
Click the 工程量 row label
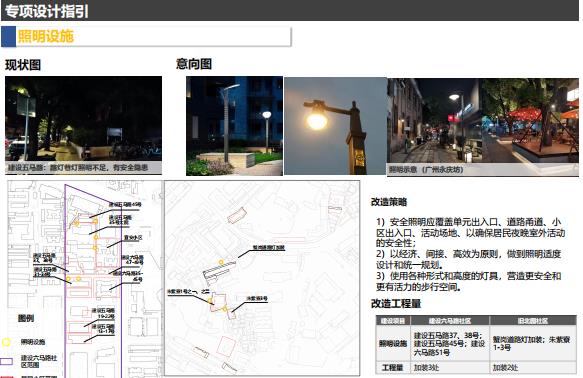tap(393, 368)
